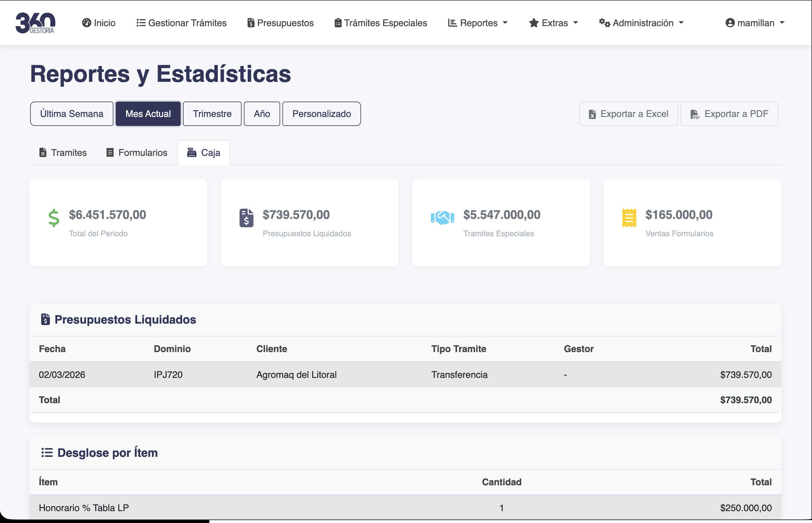
Task: Open Gestionar Trámites from the navigation bar
Action: pyautogui.click(x=181, y=22)
